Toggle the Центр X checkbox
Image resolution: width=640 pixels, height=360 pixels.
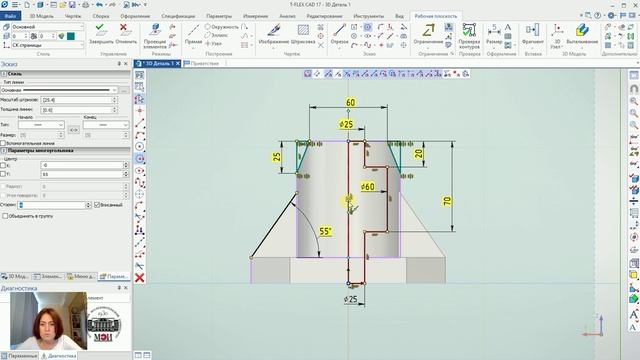click(x=3, y=165)
